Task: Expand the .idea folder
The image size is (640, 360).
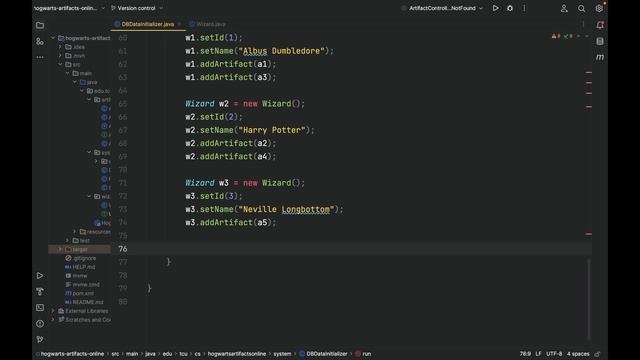Action: 60,47
